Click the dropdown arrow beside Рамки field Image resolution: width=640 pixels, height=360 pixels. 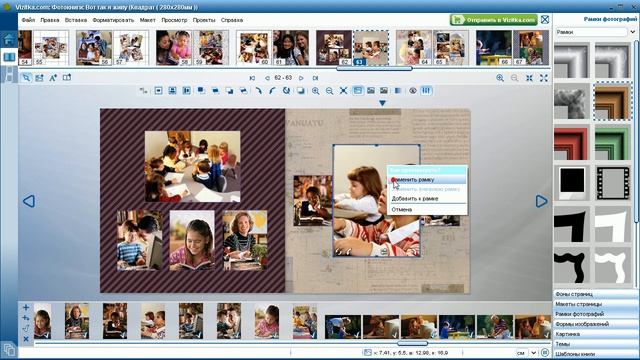coord(633,32)
